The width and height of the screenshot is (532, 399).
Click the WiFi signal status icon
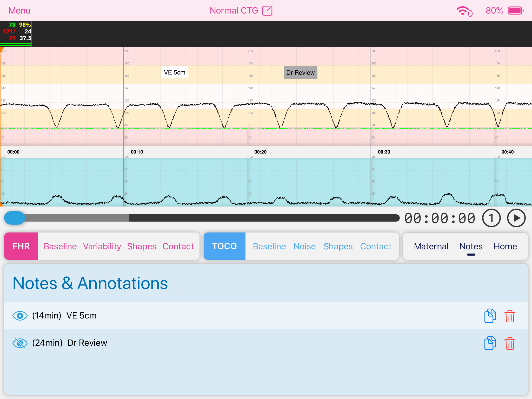click(x=463, y=11)
